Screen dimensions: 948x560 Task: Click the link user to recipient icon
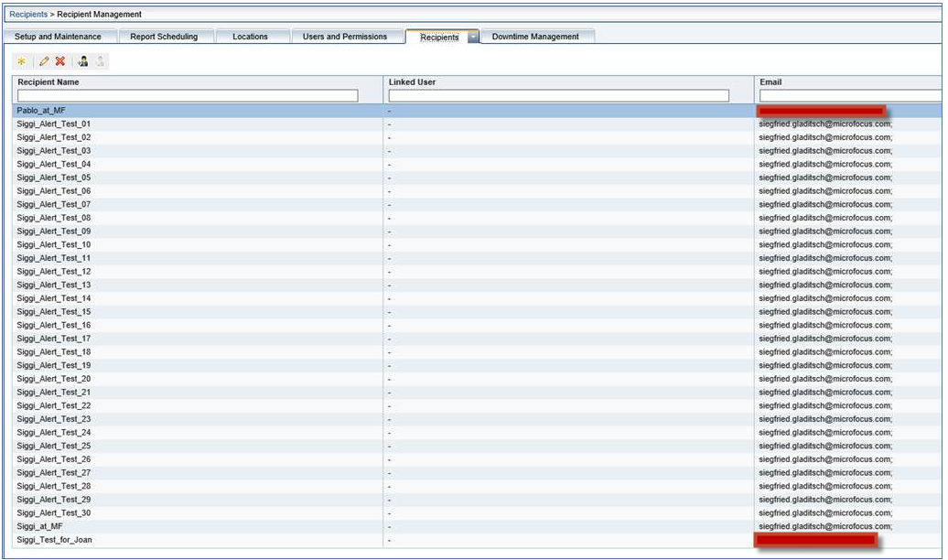(x=82, y=60)
